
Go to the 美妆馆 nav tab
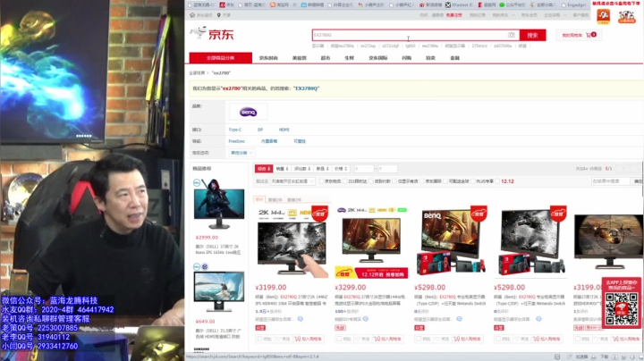300,58
